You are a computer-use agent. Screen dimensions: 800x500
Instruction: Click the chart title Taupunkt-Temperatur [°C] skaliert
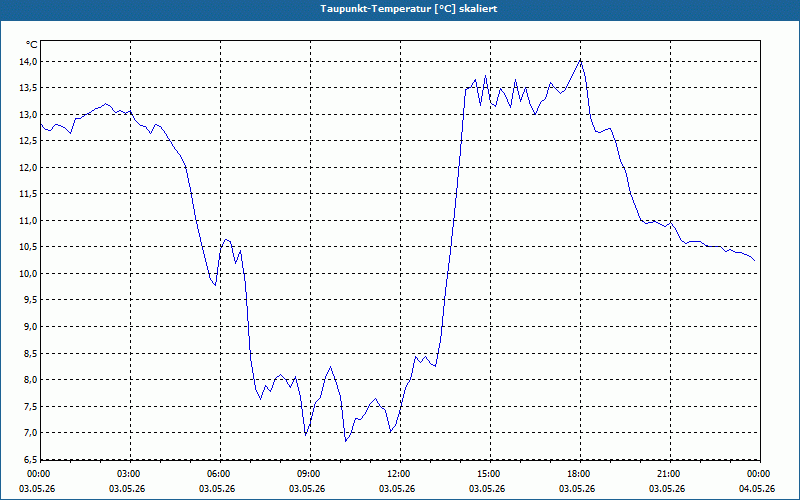tap(409, 9)
